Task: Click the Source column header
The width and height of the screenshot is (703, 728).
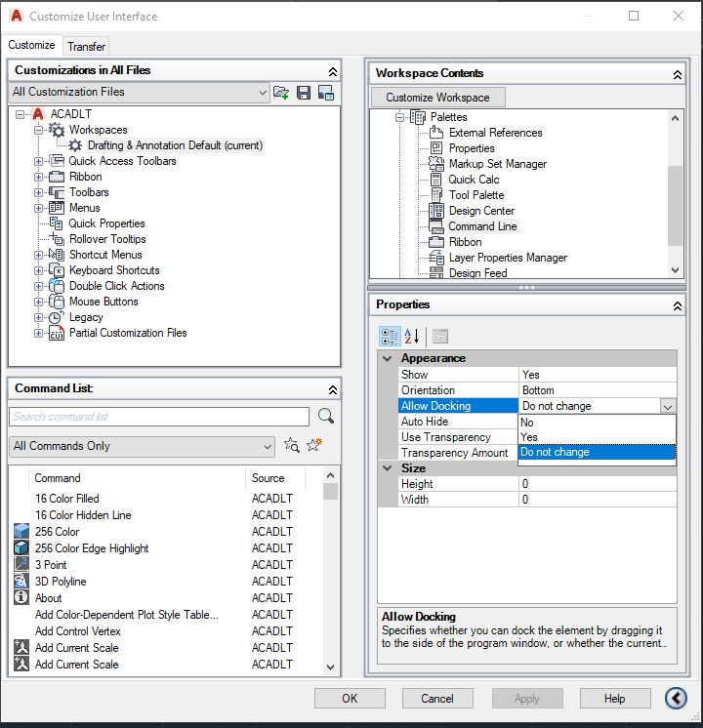Action: click(x=275, y=478)
